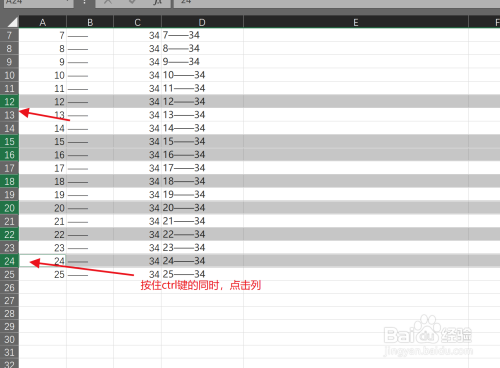This screenshot has width=500, height=368.
Task: Click highlighted row header 16
Action: [9, 155]
